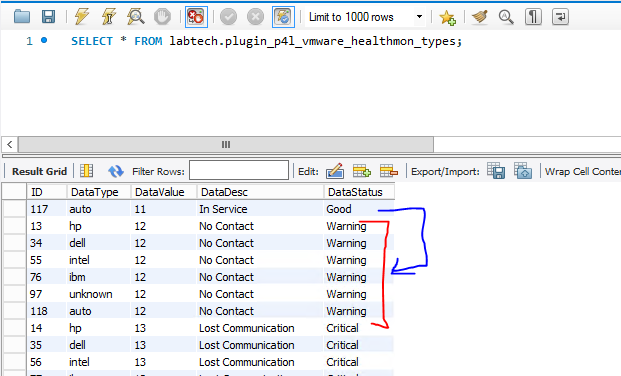Click DataValue 13 in row ID 56
Image resolution: width=621 pixels, height=376 pixels.
[x=164, y=362]
